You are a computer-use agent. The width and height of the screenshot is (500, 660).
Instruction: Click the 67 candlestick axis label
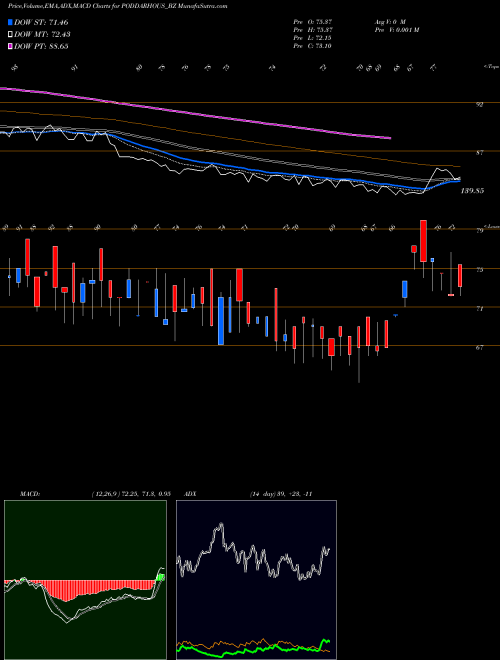click(479, 348)
